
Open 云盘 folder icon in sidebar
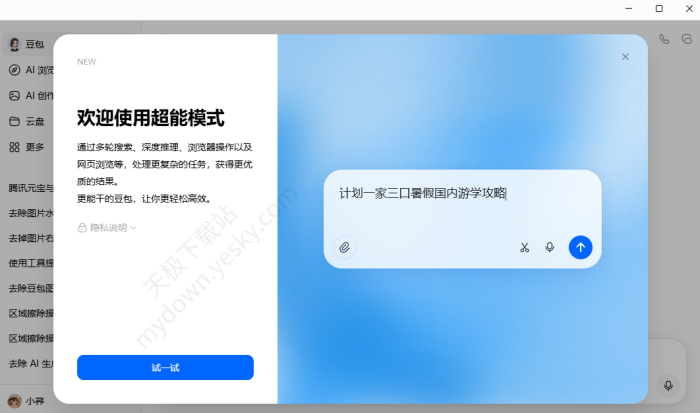coord(14,121)
